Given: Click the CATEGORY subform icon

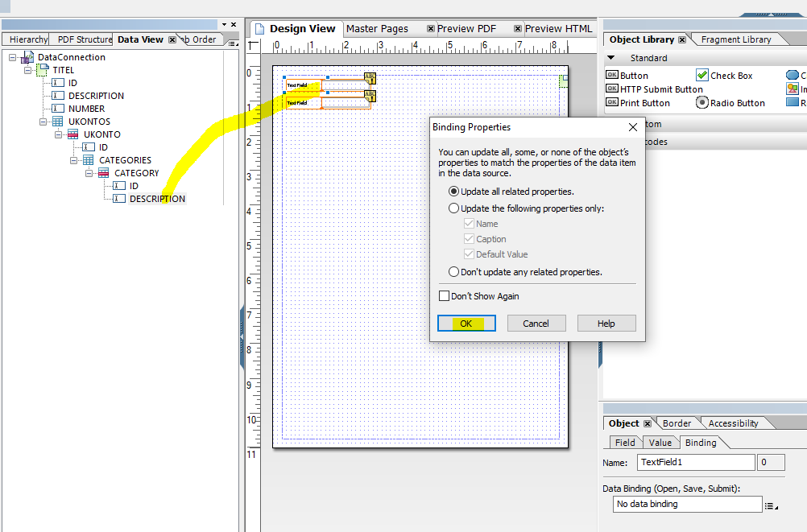Looking at the screenshot, I should (104, 173).
